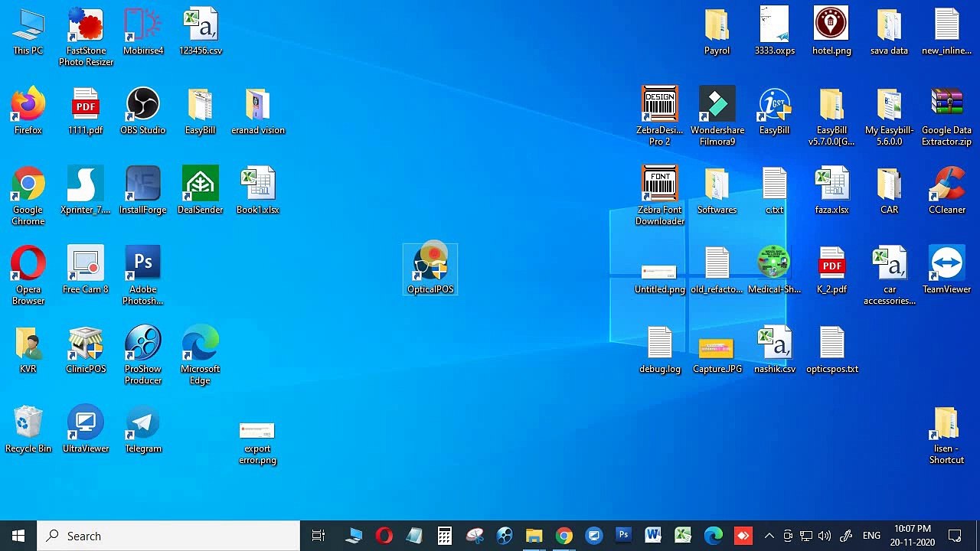
Task: Select the Opera Browser desktop shortcut
Action: (28, 275)
